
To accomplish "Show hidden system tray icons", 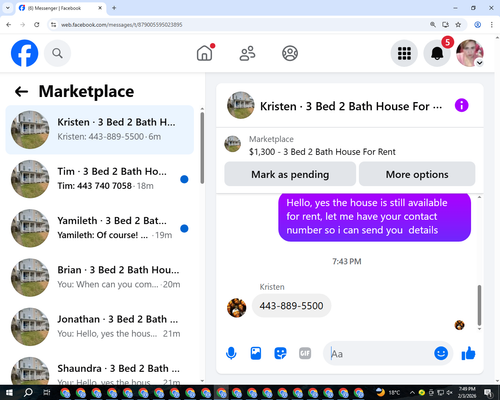I will [412, 393].
